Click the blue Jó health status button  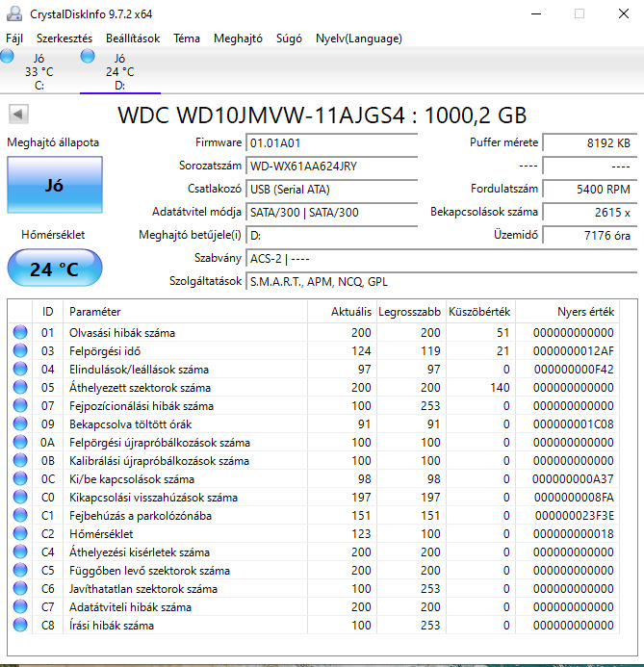[x=55, y=185]
